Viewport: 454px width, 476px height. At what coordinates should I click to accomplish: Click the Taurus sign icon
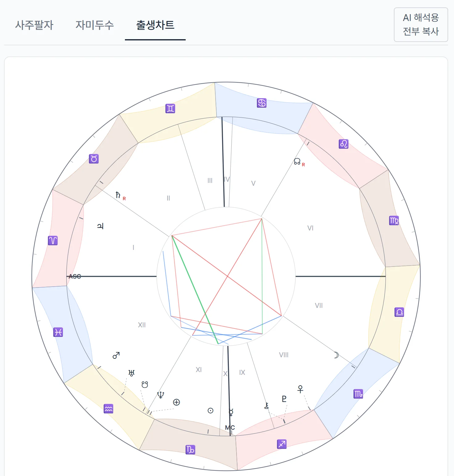pyautogui.click(x=94, y=159)
